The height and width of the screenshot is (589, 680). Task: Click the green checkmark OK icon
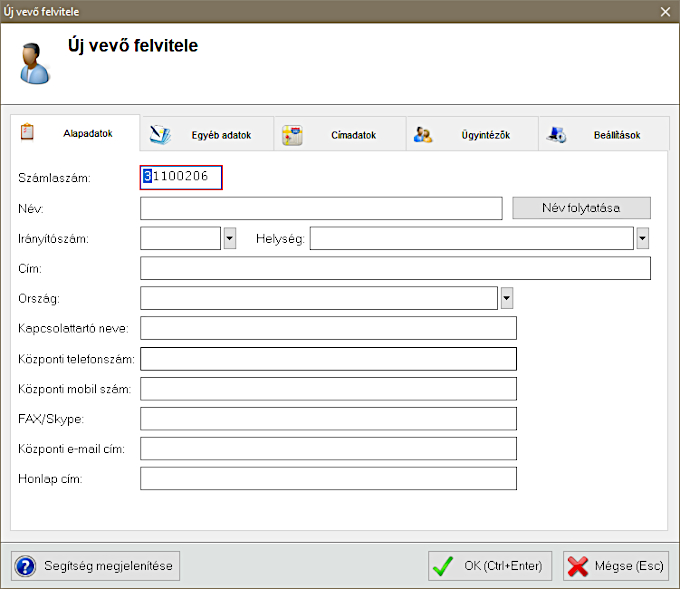[x=443, y=566]
